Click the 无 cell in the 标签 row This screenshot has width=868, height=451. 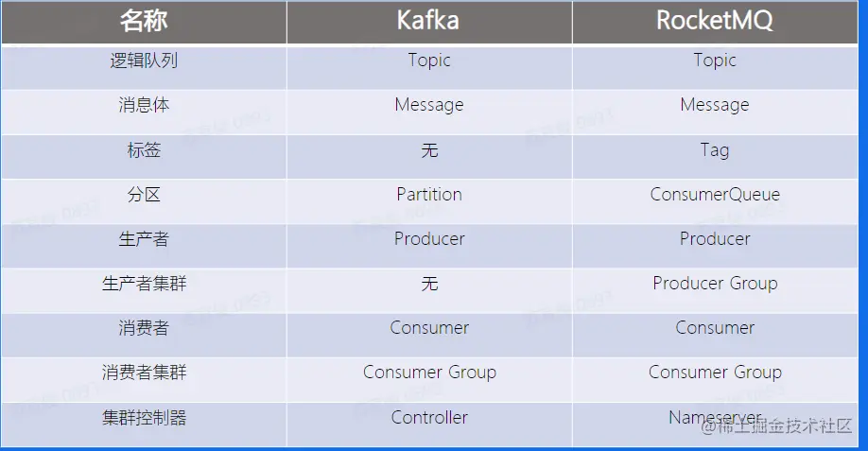pyautogui.click(x=429, y=150)
